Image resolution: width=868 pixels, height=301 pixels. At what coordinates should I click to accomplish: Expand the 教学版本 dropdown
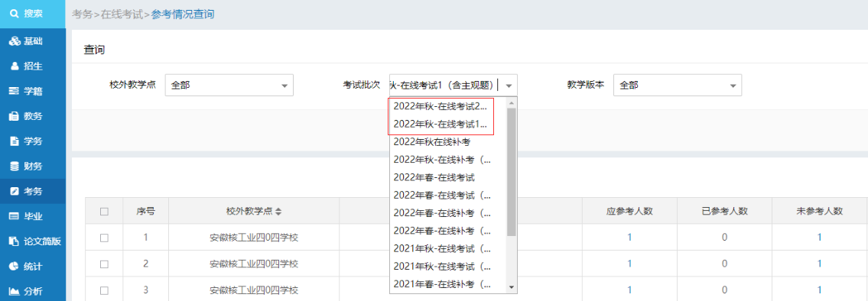tap(677, 86)
